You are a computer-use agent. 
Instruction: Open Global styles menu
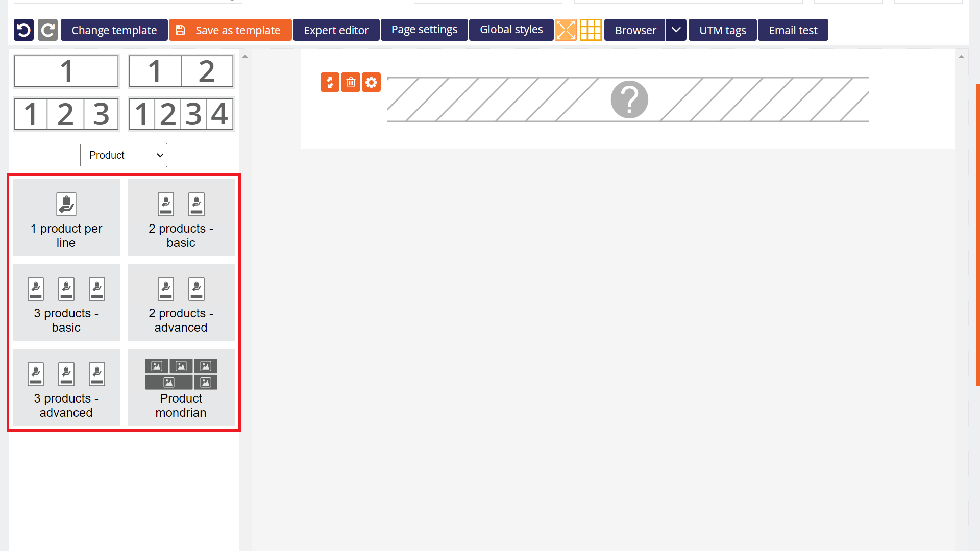click(511, 30)
